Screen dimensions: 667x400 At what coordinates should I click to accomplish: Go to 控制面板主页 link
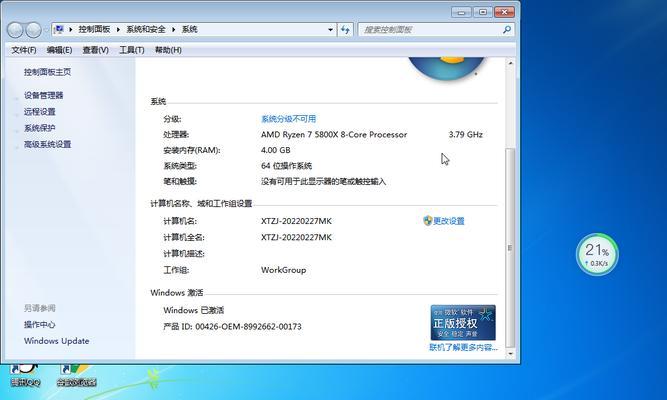[47, 72]
